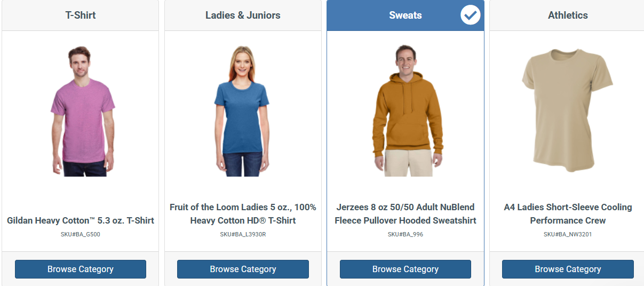This screenshot has width=644, height=286.
Task: Click the SKU#BA_G500 text
Action: tap(81, 234)
